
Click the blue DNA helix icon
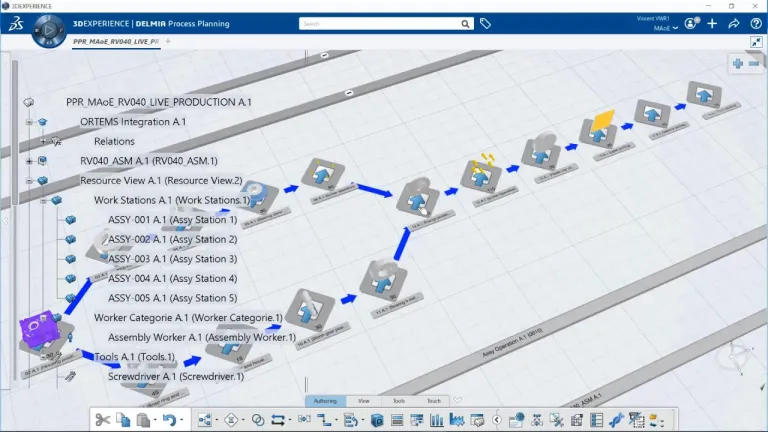click(616, 420)
